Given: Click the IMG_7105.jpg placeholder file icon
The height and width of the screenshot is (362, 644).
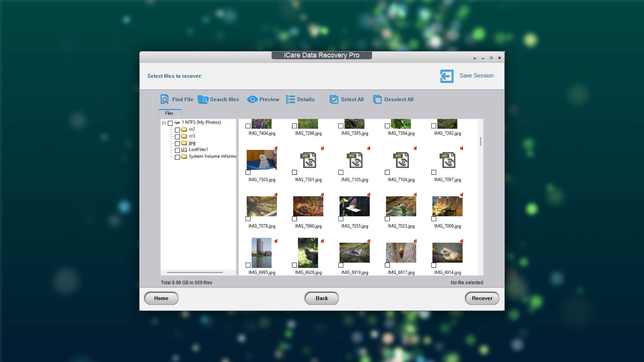Looking at the screenshot, I should pos(354,160).
